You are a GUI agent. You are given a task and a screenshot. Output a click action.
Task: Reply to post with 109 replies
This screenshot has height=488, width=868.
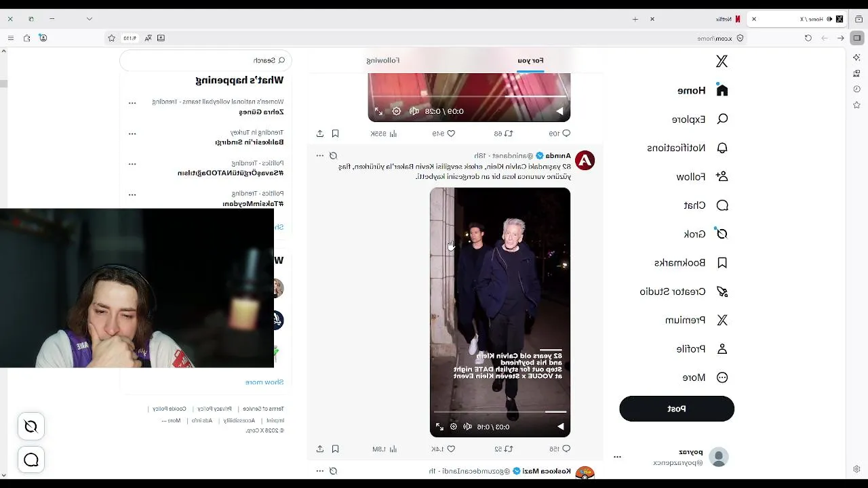click(x=559, y=134)
